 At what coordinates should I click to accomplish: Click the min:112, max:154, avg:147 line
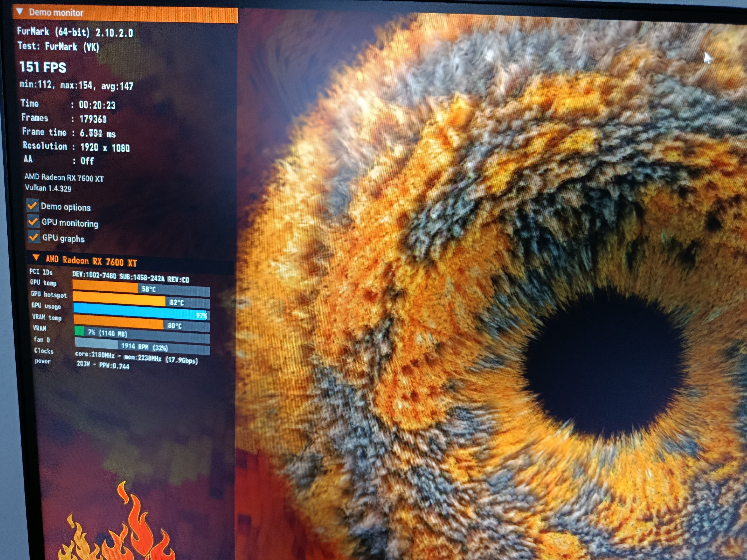coord(76,85)
